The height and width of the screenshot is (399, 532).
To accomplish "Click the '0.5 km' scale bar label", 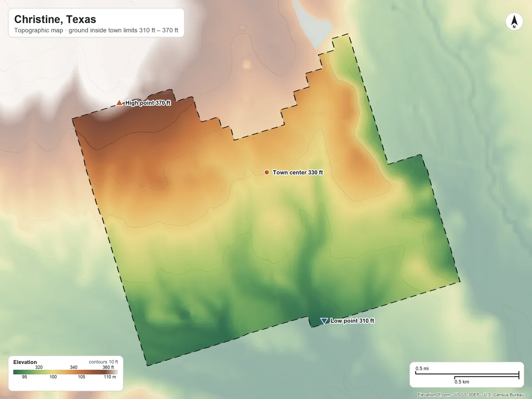I will (x=462, y=382).
